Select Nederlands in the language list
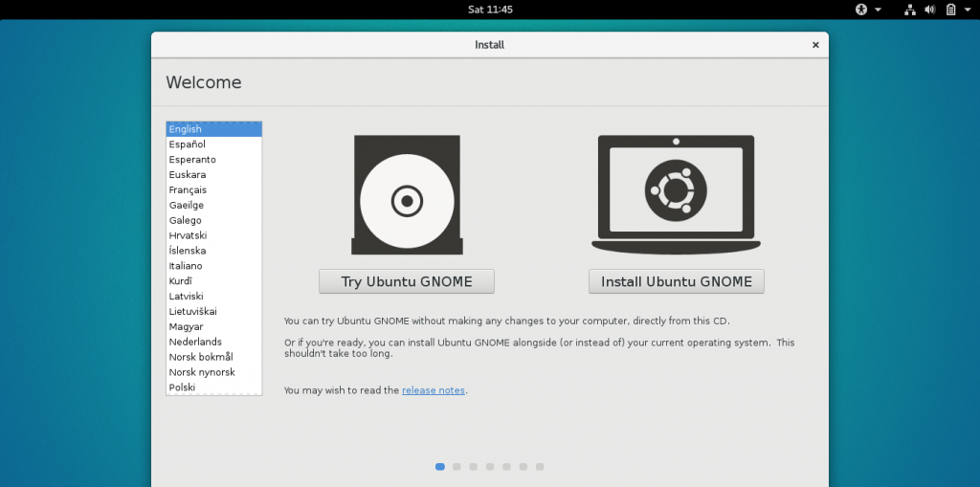The width and height of the screenshot is (980, 487). tap(213, 342)
